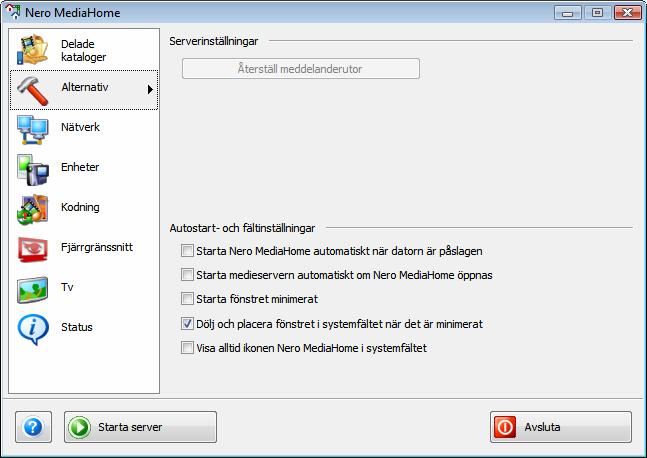Expand the Alternativ arrow indicator
Image resolution: width=647 pixels, height=458 pixels.
click(x=151, y=90)
